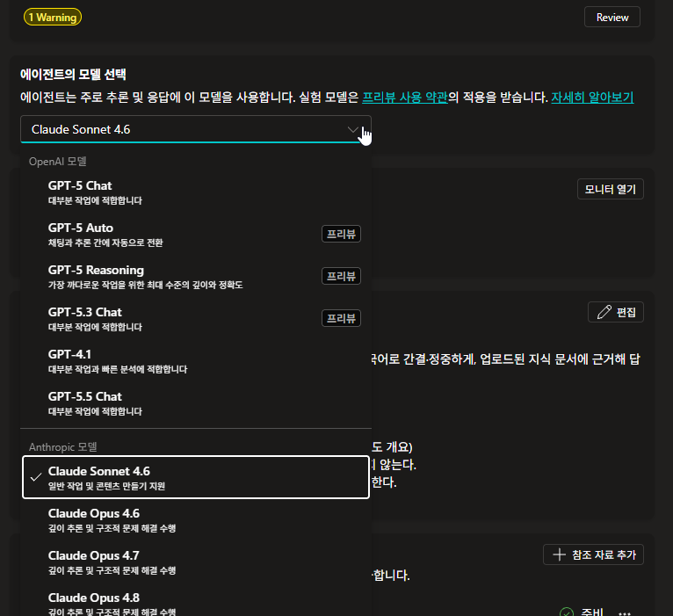Image resolution: width=673 pixels, height=616 pixels.
Task: Select the checked Claude Sonnet 4.6 option
Action: point(196,477)
